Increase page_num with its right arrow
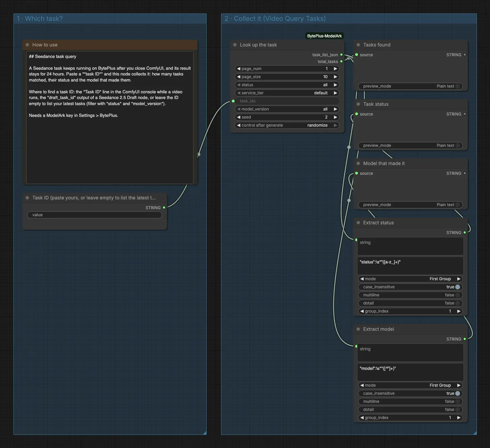 [x=335, y=69]
